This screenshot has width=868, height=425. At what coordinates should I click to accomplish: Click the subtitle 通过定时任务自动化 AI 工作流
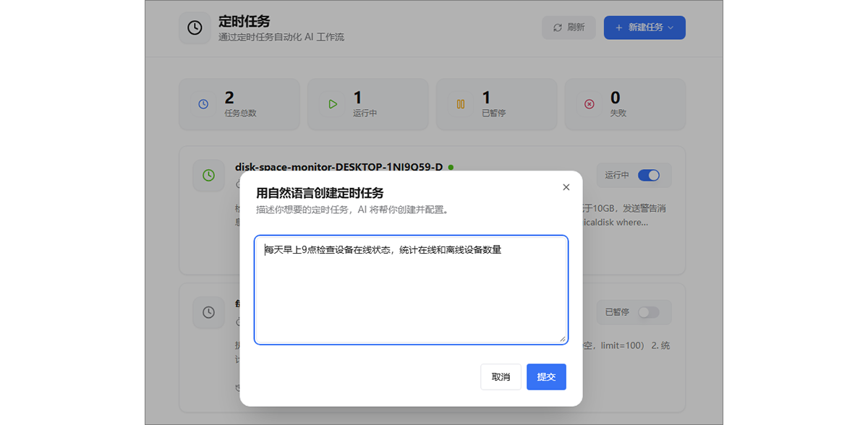[281, 37]
